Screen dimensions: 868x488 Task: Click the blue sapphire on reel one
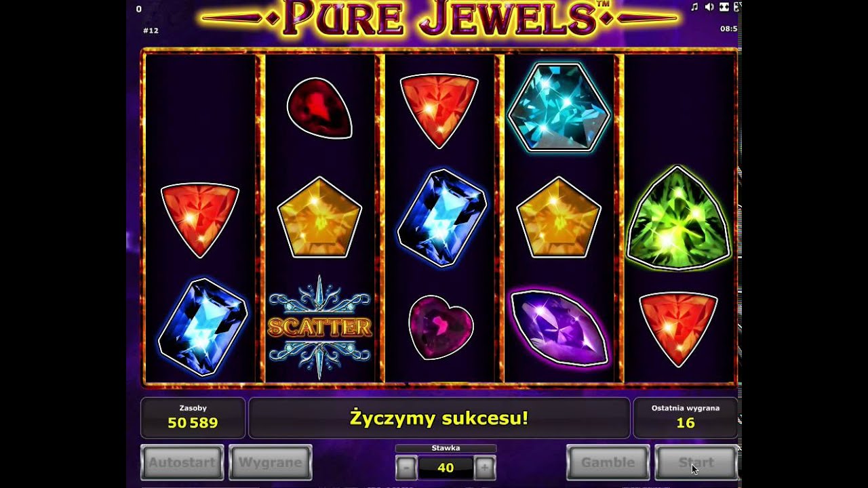[202, 327]
